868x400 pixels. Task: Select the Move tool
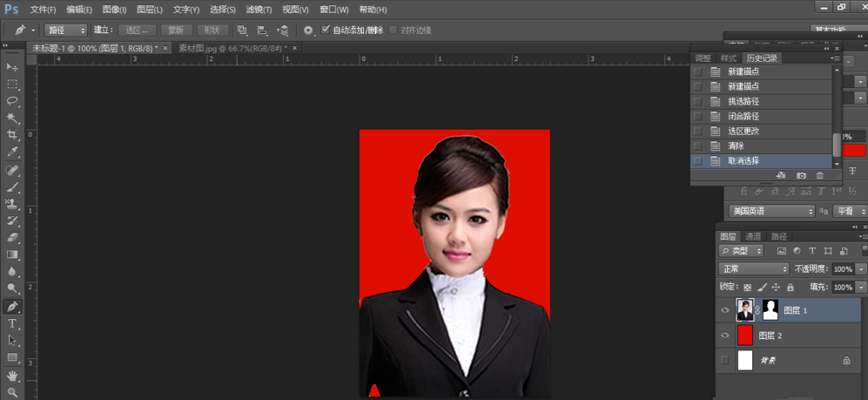(12, 67)
